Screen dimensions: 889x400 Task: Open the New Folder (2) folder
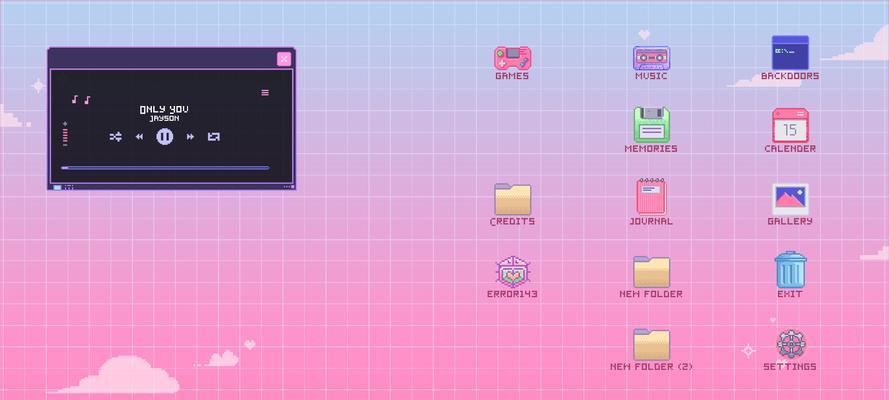(x=651, y=344)
